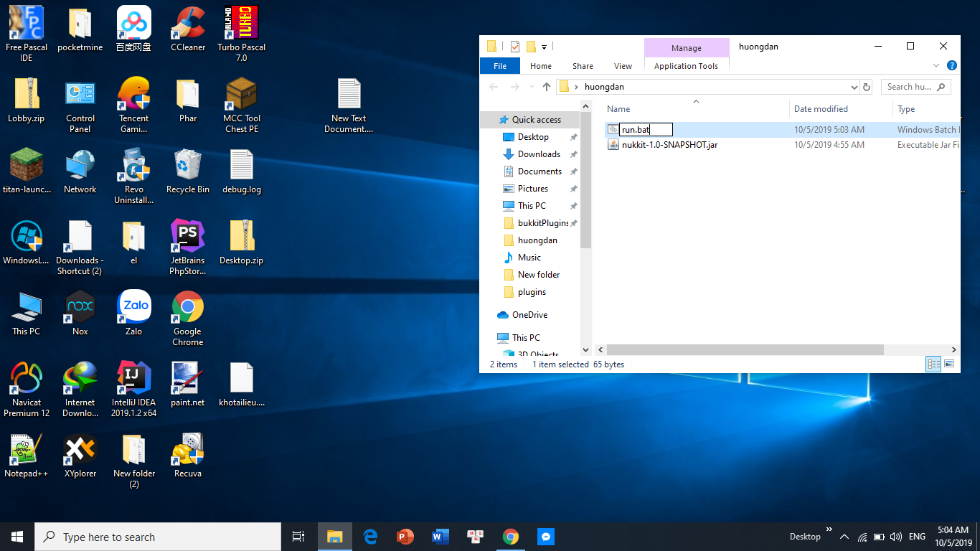
Task: Refresh the huongdan folder view
Action: [867, 87]
